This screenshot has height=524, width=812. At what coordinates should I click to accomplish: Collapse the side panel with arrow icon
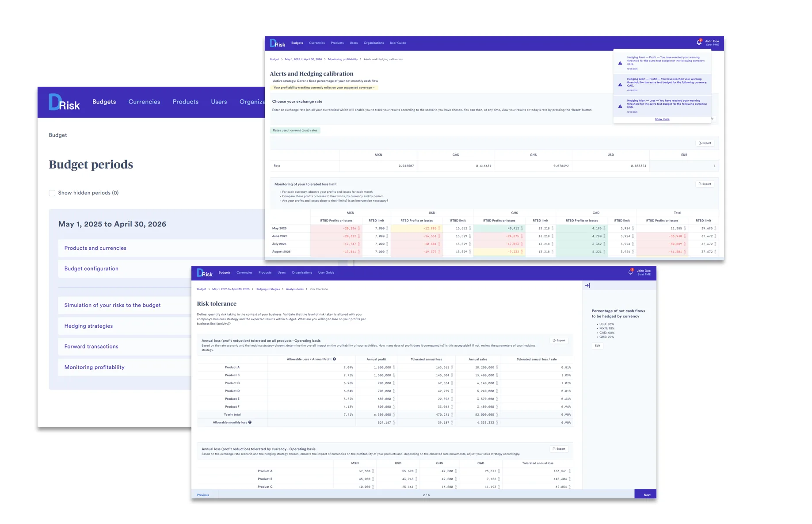coord(587,285)
